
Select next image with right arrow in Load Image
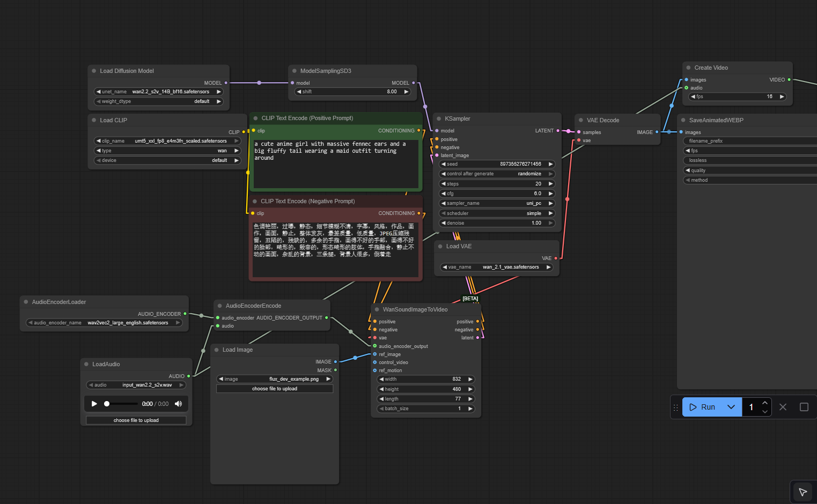[x=328, y=379]
